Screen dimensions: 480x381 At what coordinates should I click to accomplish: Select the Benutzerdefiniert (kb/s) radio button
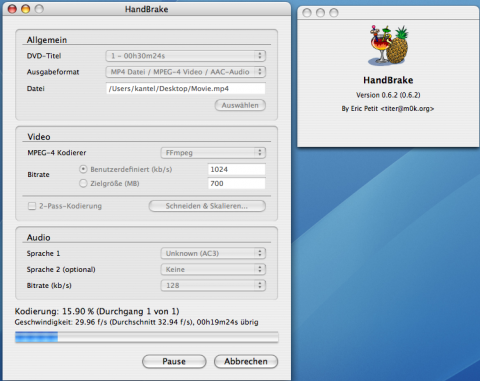pos(83,169)
